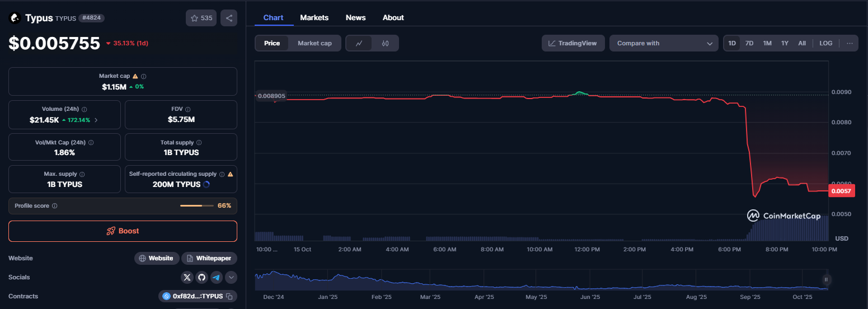868x309 pixels.
Task: Switch to the Markets tab
Action: (x=314, y=17)
